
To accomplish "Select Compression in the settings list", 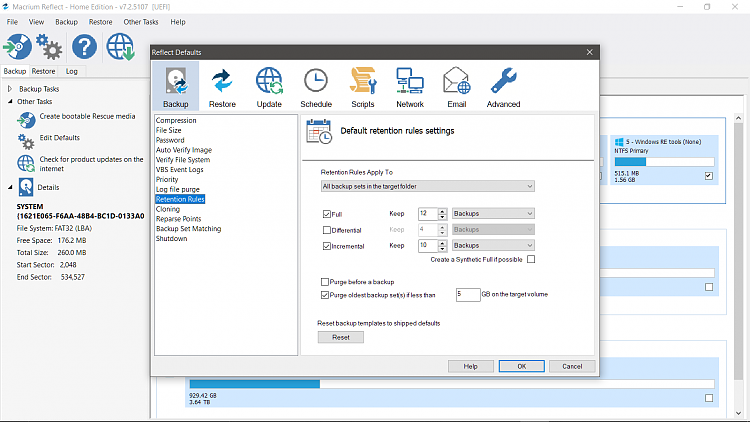I will tap(176, 121).
